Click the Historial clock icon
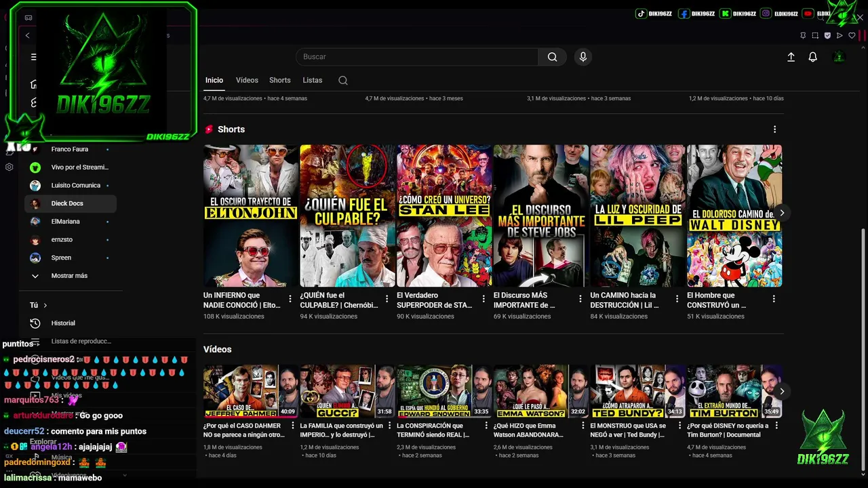This screenshot has height=488, width=868. coord(35,323)
